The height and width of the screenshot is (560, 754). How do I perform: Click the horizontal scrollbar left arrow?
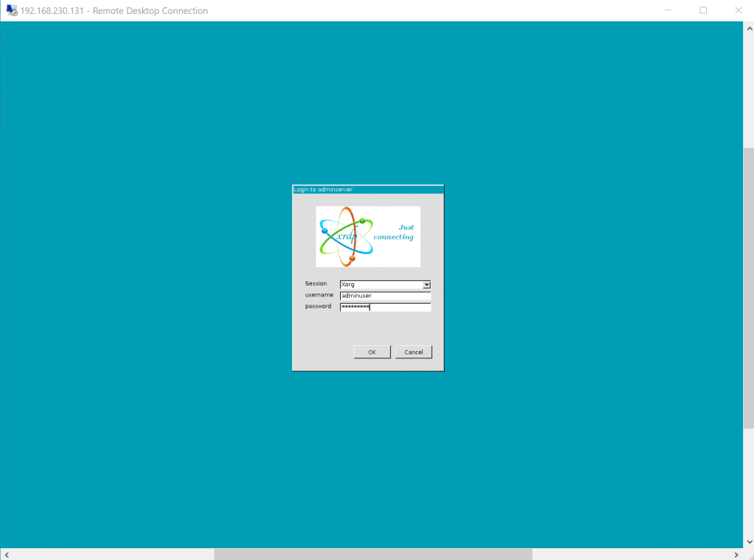click(7, 555)
